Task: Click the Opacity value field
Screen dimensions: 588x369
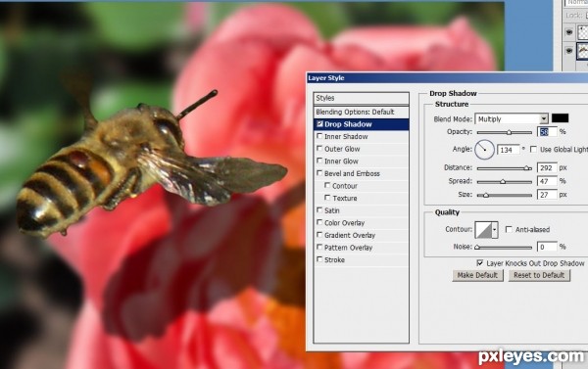Action: [547, 132]
